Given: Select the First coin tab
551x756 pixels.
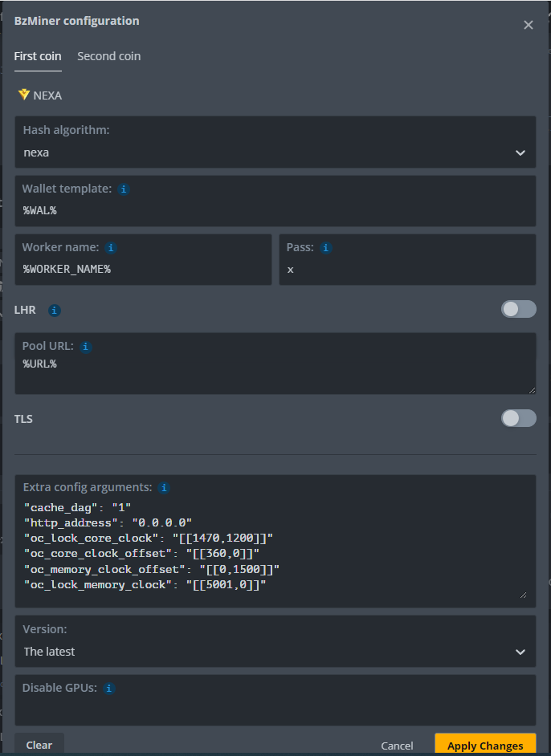Looking at the screenshot, I should click(x=37, y=55).
